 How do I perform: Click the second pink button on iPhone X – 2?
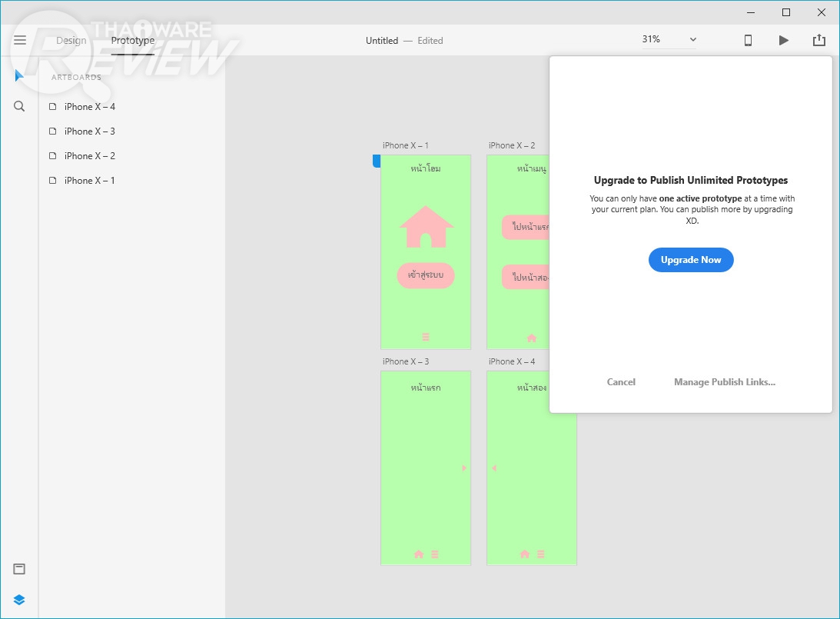coord(526,277)
